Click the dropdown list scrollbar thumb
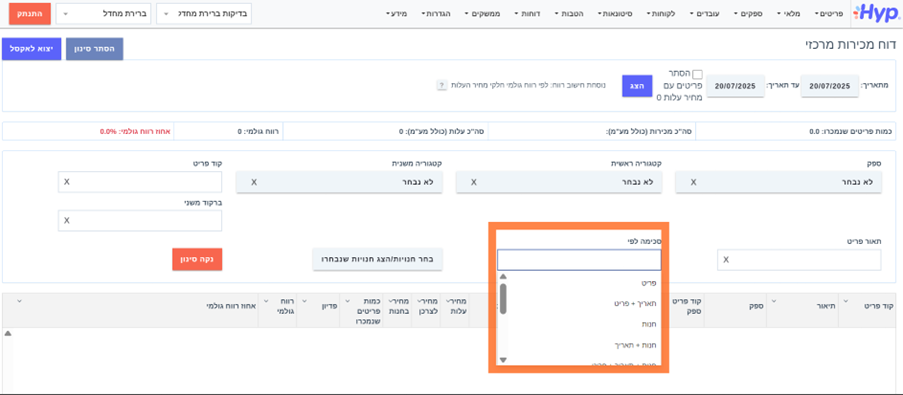 click(x=503, y=298)
